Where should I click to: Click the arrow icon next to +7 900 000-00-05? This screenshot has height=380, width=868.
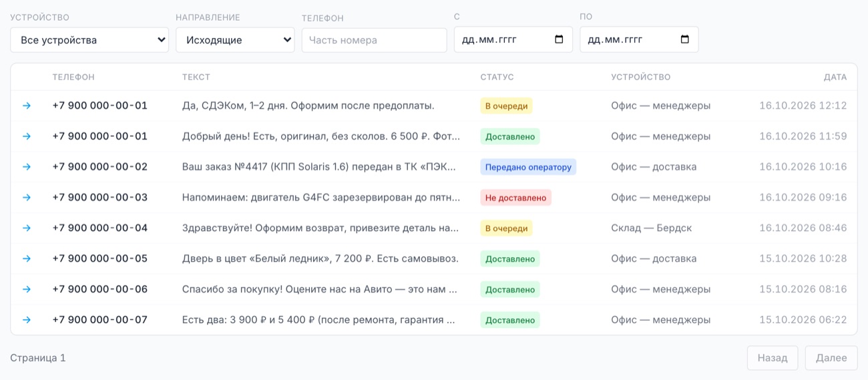pos(27,259)
